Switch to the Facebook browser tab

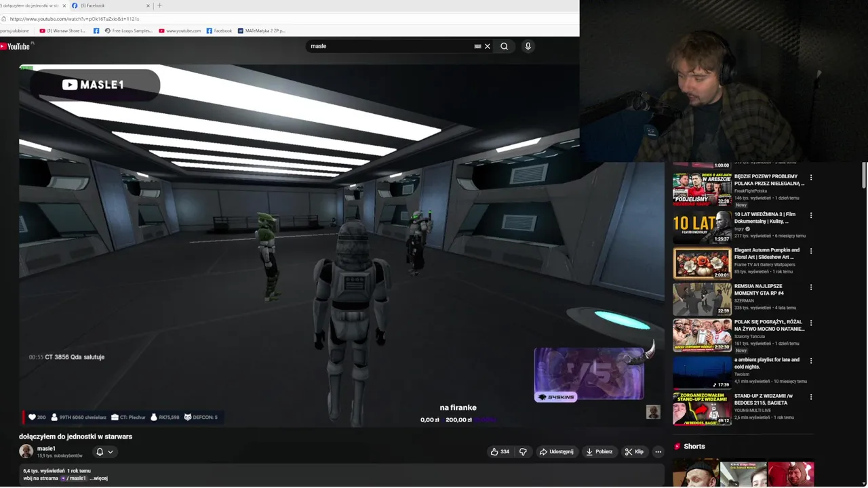click(110, 5)
